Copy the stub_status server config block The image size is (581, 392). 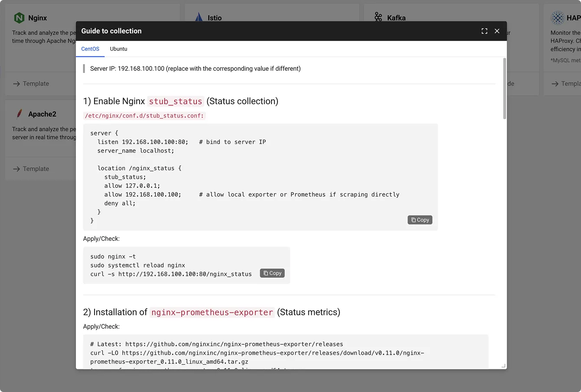point(420,220)
